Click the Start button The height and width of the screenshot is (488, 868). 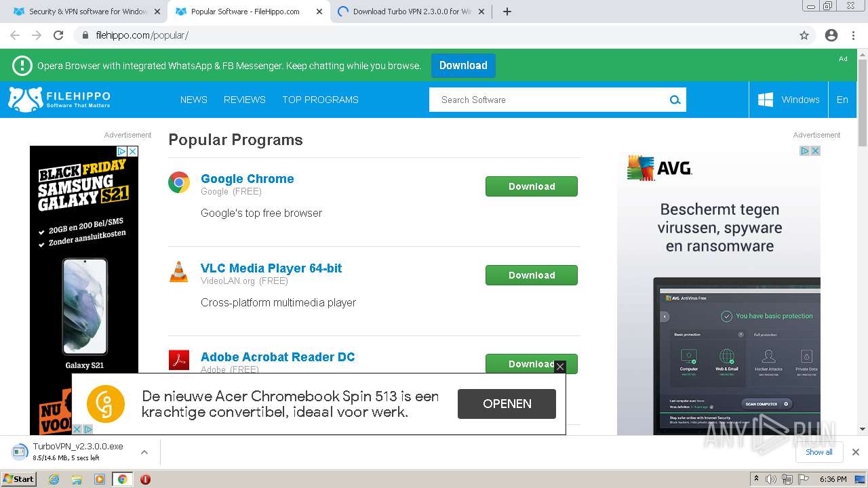click(x=18, y=479)
